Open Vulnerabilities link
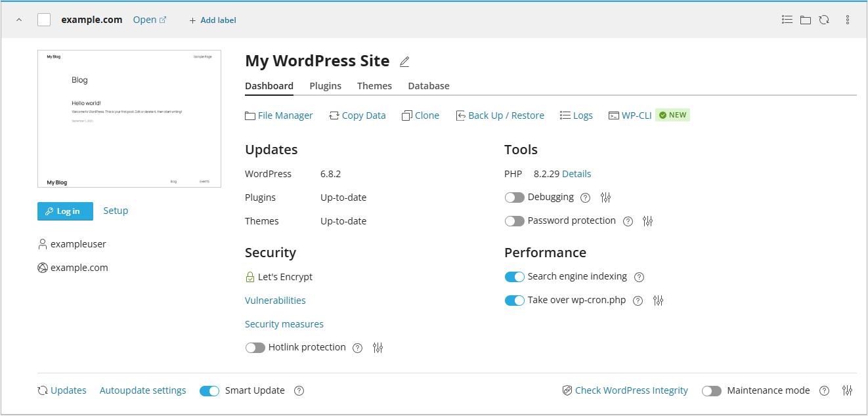The width and height of the screenshot is (868, 416). click(275, 301)
